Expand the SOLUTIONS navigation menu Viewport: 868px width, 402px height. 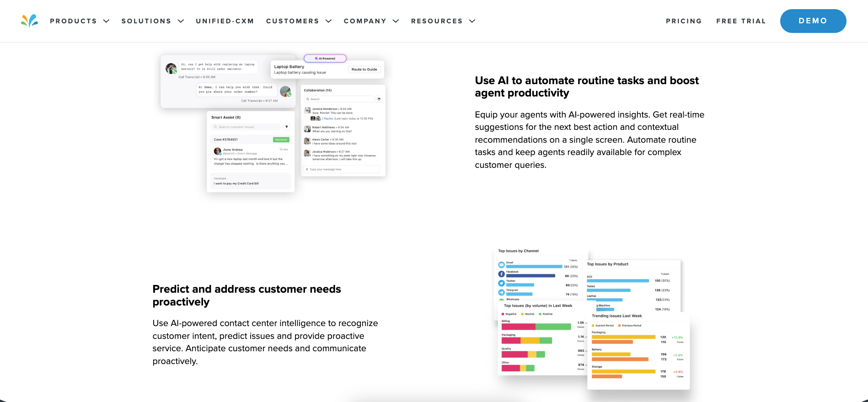(152, 21)
